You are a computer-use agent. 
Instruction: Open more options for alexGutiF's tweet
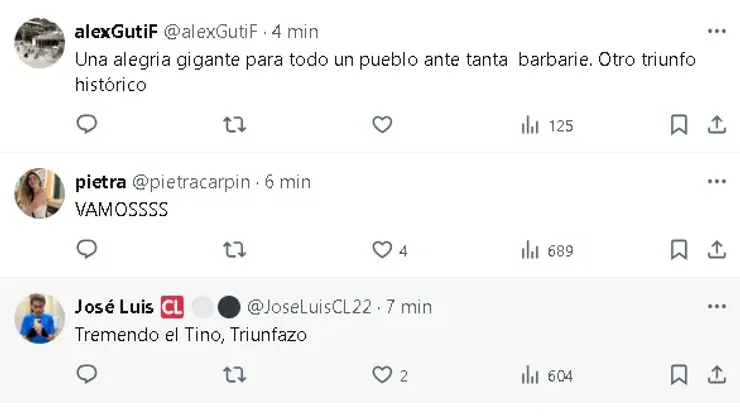[716, 31]
